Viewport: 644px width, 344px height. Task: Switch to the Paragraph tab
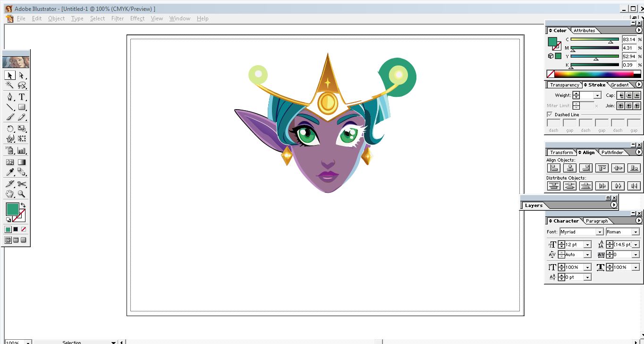[x=597, y=221]
